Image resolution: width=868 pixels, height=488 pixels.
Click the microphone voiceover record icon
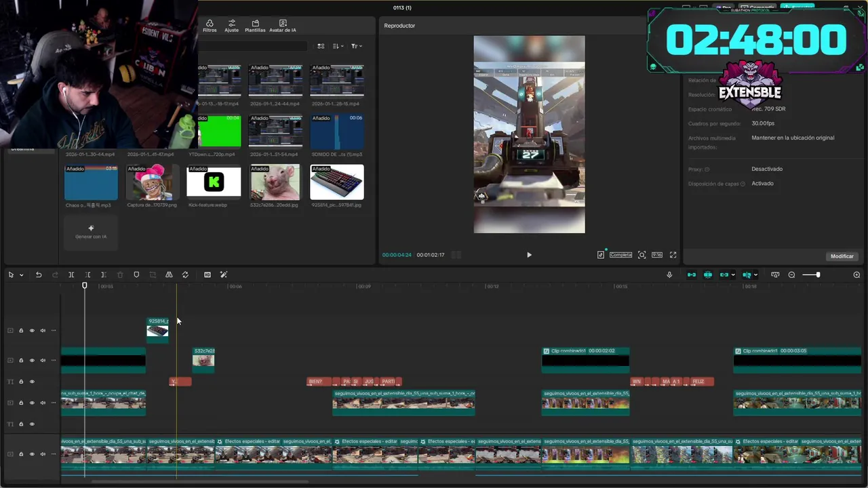[669, 274]
